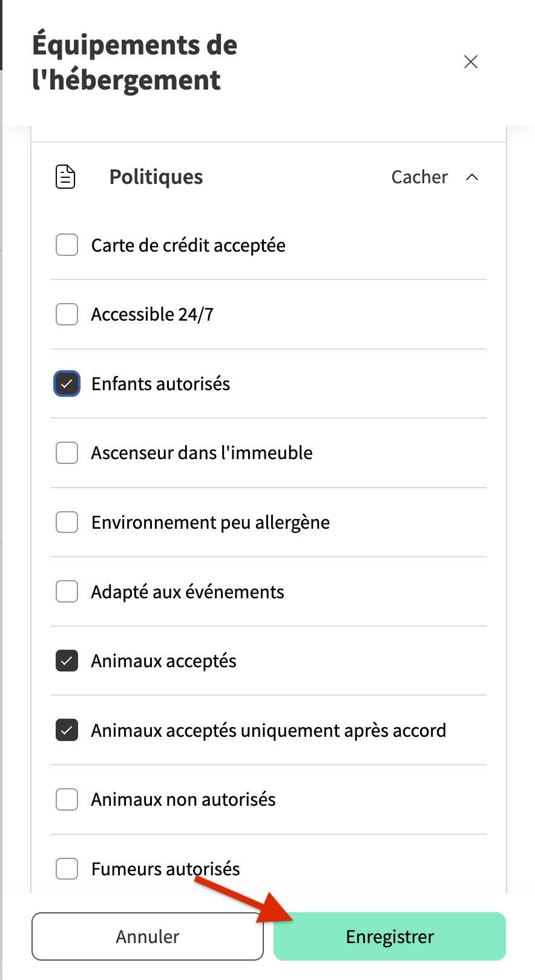Collapse Politiques section with chevron arrow
The width and height of the screenshot is (535, 980).
click(x=472, y=177)
